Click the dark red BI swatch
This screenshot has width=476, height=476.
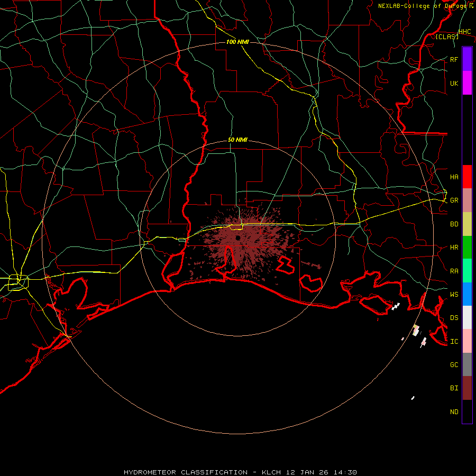467,388
